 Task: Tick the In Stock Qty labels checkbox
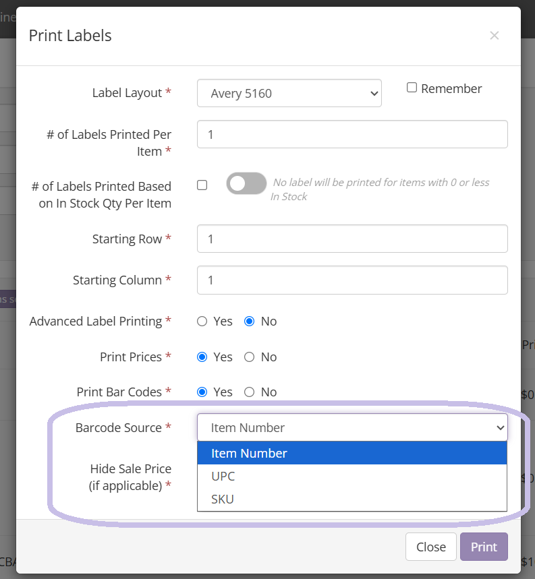click(202, 185)
